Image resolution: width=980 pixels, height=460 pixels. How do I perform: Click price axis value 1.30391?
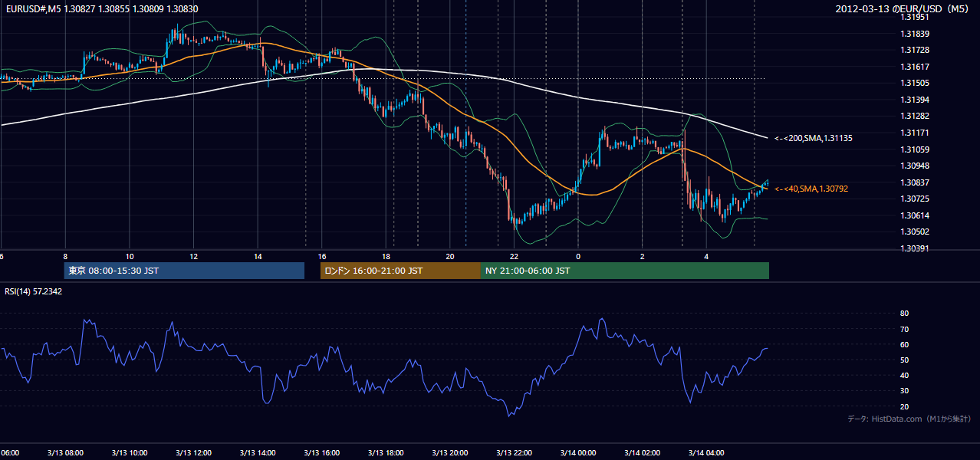click(915, 248)
